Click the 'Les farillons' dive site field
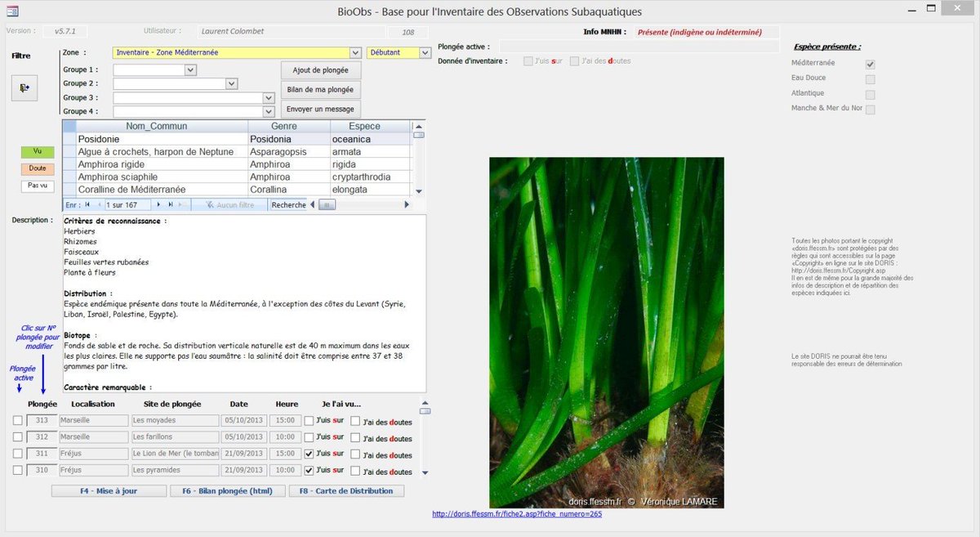980x537 pixels. (176, 436)
